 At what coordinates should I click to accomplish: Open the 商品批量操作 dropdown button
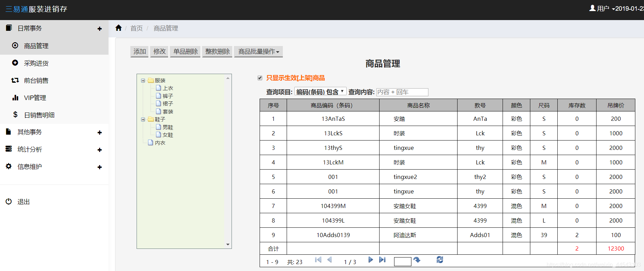coord(259,52)
